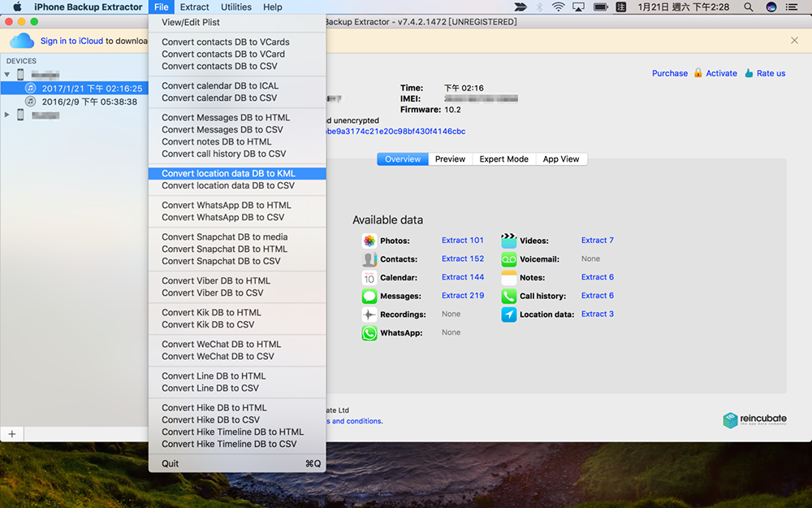The height and width of the screenshot is (508, 812).
Task: Choose Convert location data DB to KML
Action: (x=237, y=174)
